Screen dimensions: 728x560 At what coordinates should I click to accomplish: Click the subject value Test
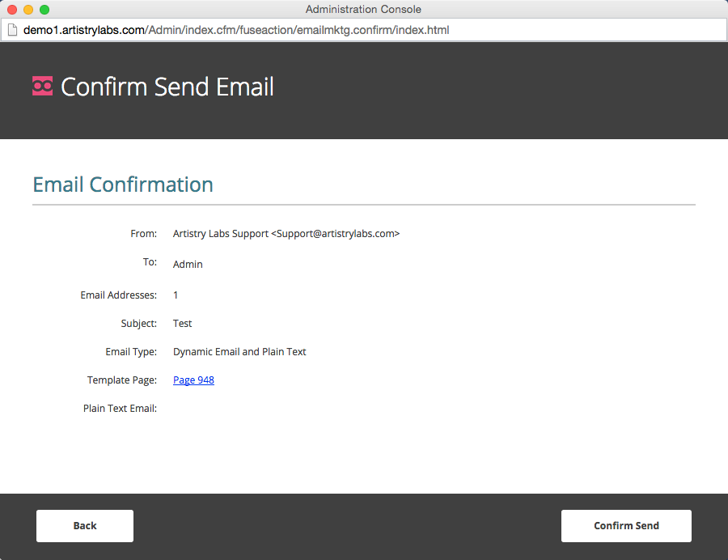183,323
